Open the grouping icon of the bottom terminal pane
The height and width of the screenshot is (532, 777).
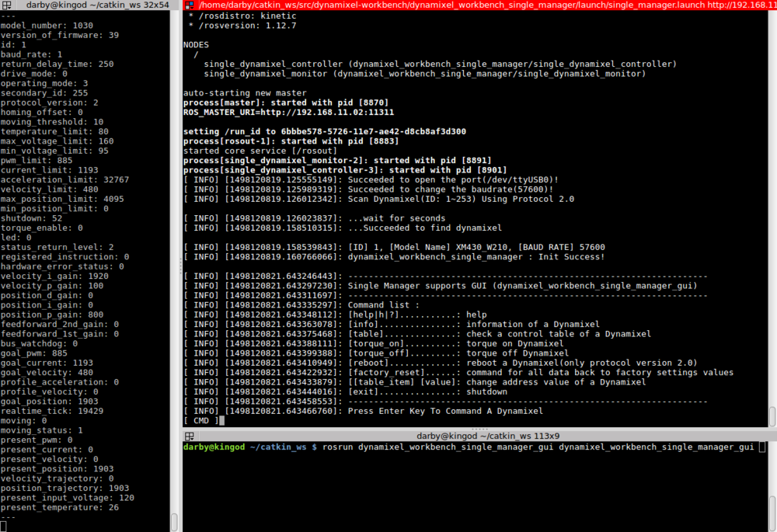tap(189, 436)
